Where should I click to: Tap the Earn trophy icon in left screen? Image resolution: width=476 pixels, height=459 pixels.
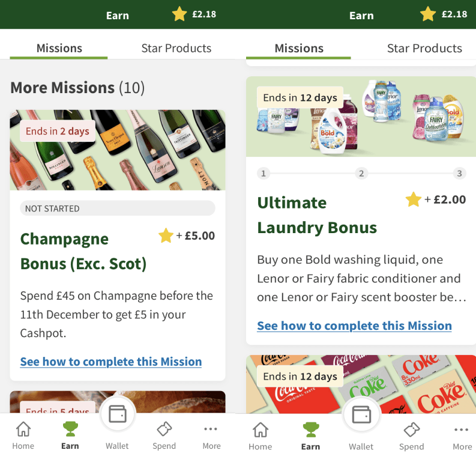70,428
